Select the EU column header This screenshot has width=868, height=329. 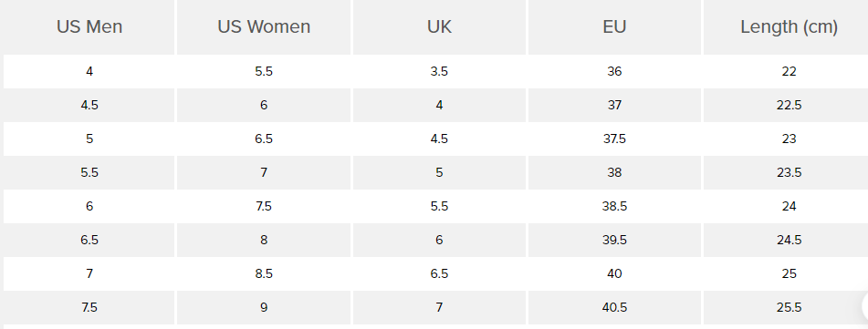[x=614, y=26]
